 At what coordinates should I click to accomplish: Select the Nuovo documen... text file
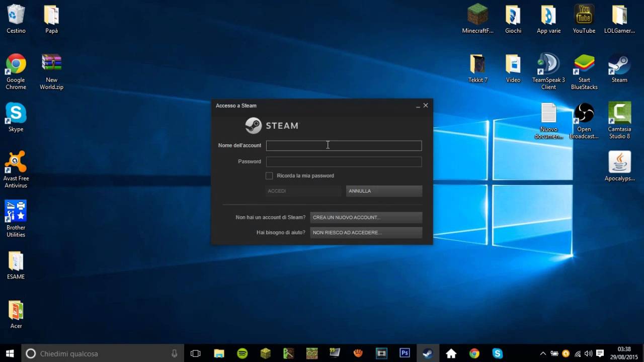[548, 121]
